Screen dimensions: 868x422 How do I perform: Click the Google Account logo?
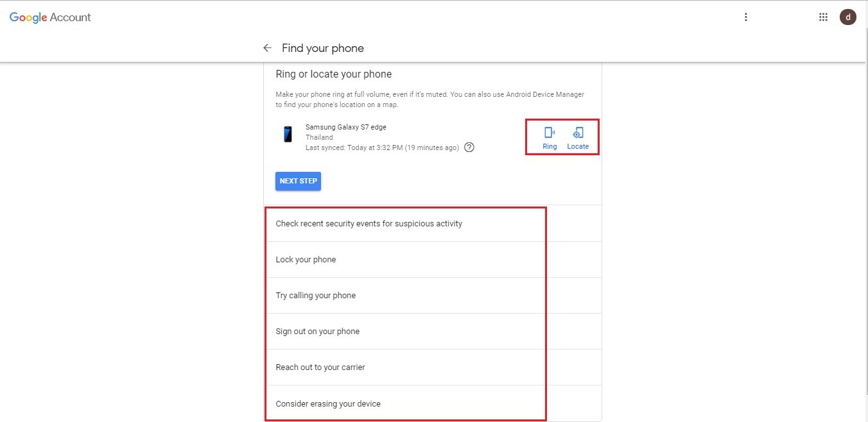(x=50, y=17)
